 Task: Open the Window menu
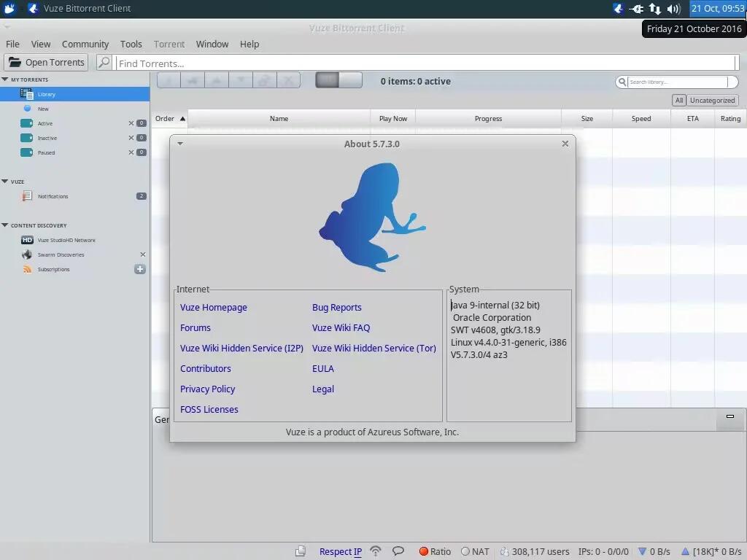[212, 44]
